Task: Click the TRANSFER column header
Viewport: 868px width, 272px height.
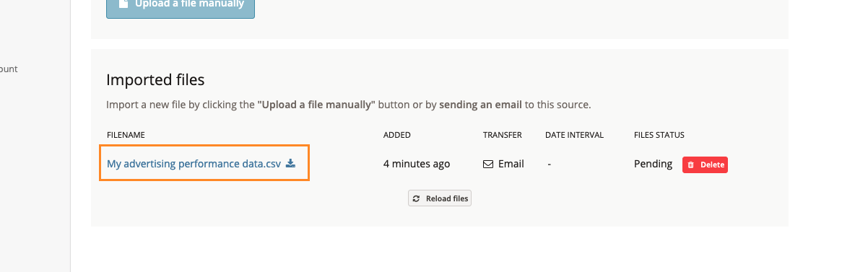Action: coord(502,135)
